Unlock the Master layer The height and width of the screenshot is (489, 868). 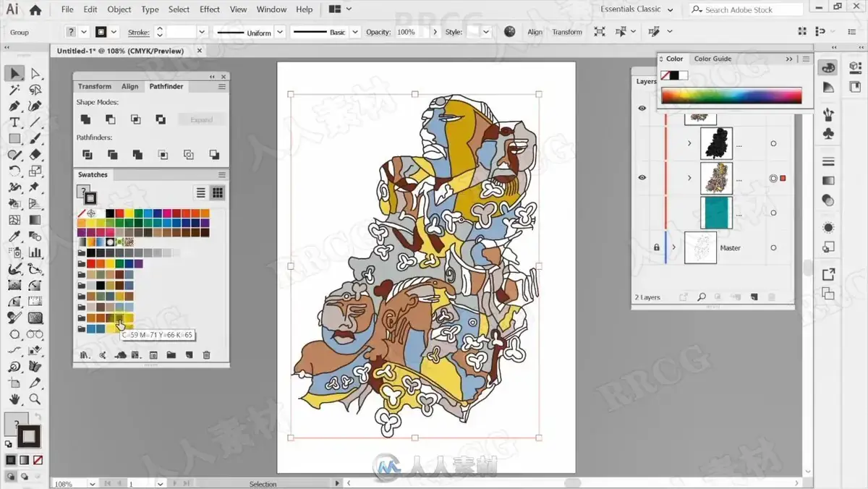pos(657,247)
